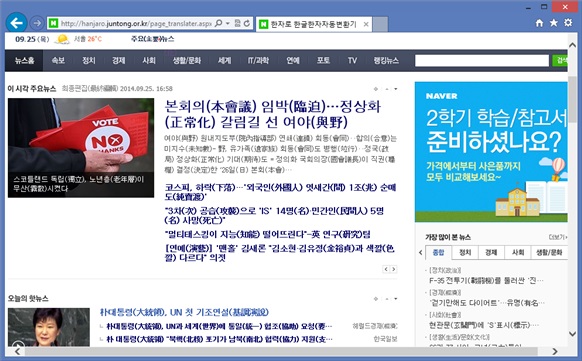Open the 3차 공습 IS article link
This screenshot has width=582, height=361.
pos(274,216)
